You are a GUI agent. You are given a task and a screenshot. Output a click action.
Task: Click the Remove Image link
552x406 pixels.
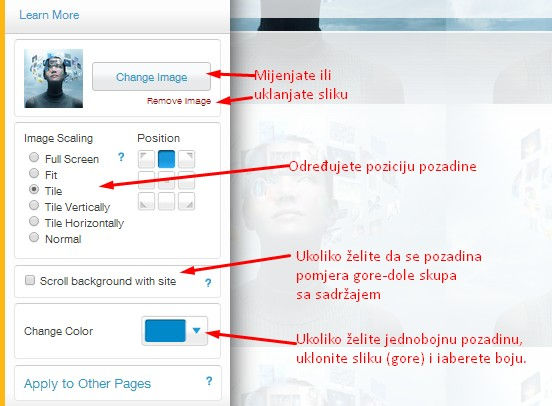click(179, 101)
